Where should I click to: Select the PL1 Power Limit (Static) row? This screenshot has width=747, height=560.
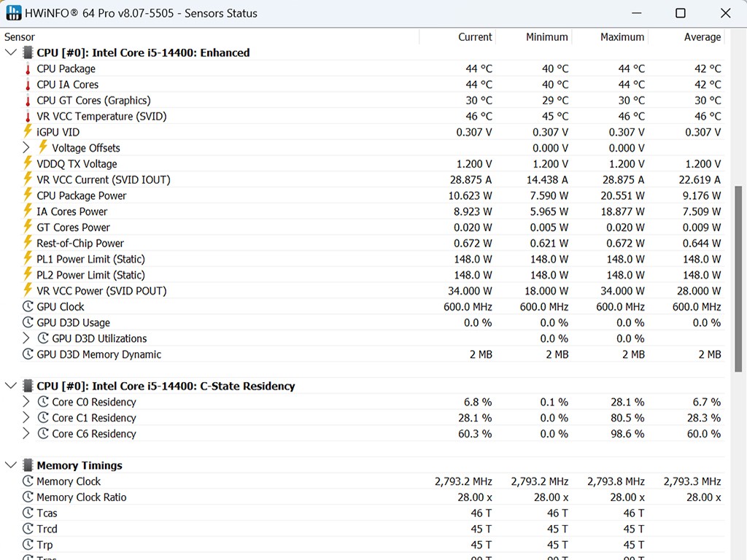point(90,259)
